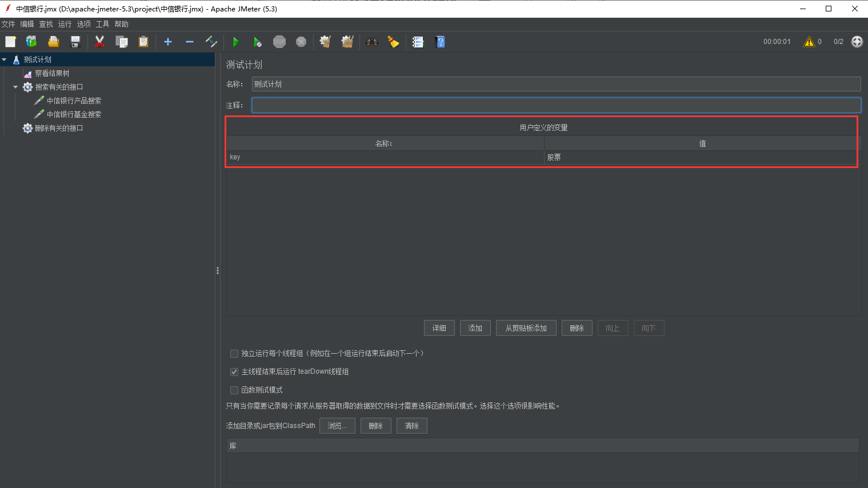The width and height of the screenshot is (868, 488).
Task: Click the Open file folder icon
Action: pos(53,42)
